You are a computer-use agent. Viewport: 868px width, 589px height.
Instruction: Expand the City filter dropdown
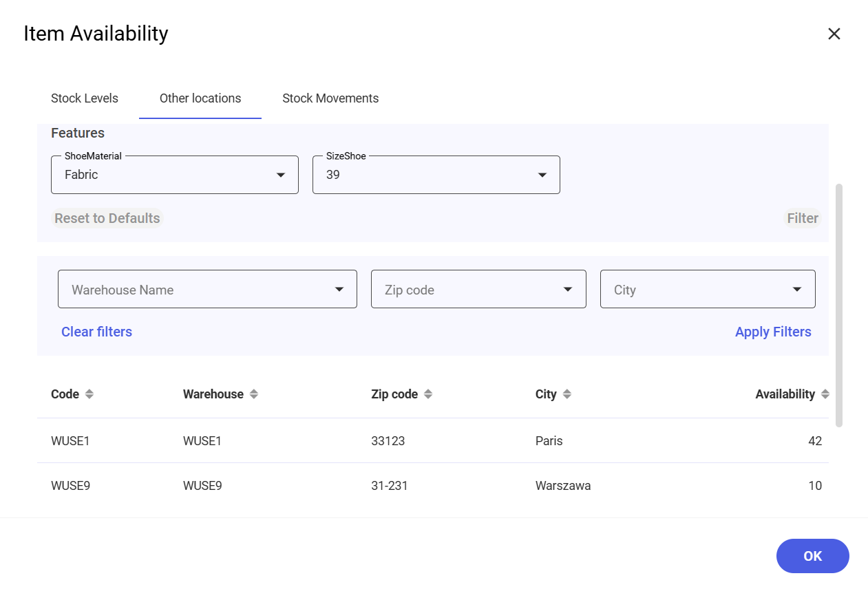click(708, 289)
